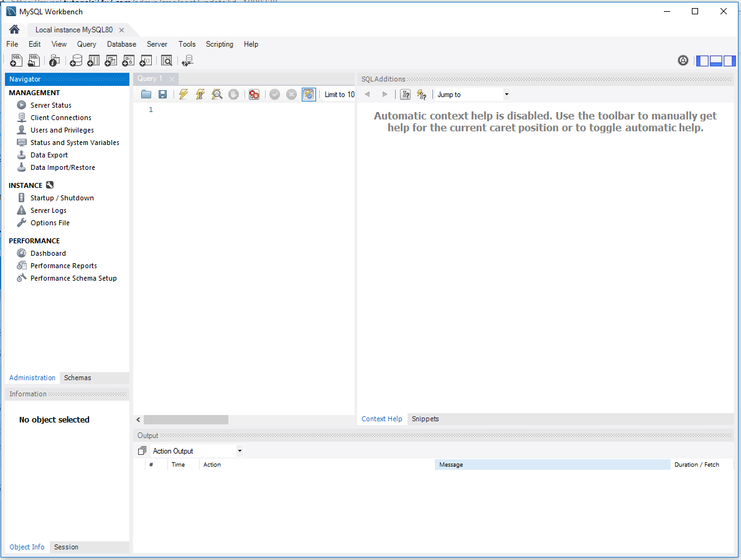Toggle the bottom output panel

click(x=716, y=60)
